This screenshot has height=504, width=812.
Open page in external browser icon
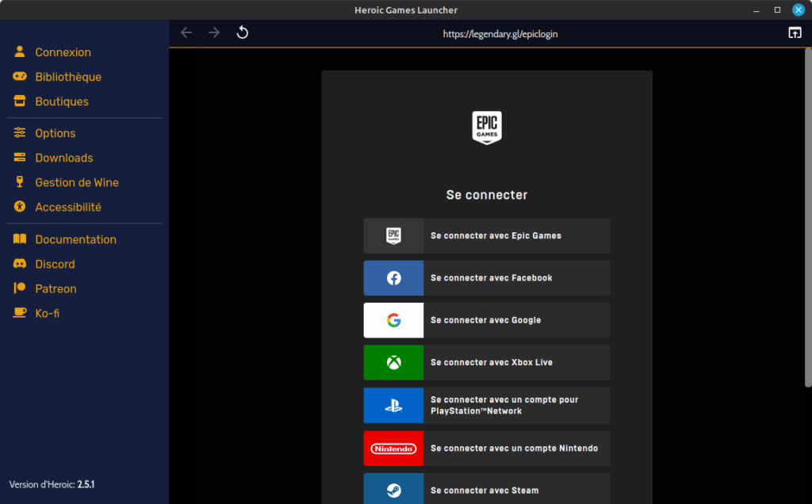[795, 32]
